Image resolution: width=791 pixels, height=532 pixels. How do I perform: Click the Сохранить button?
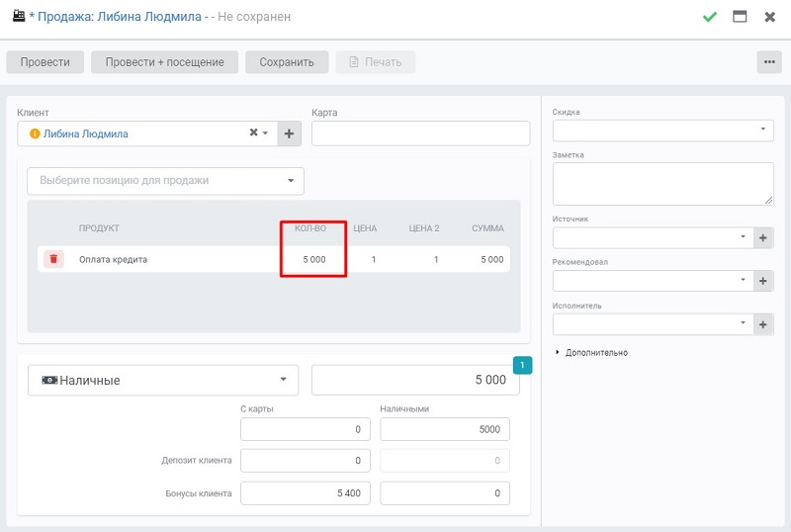[287, 62]
